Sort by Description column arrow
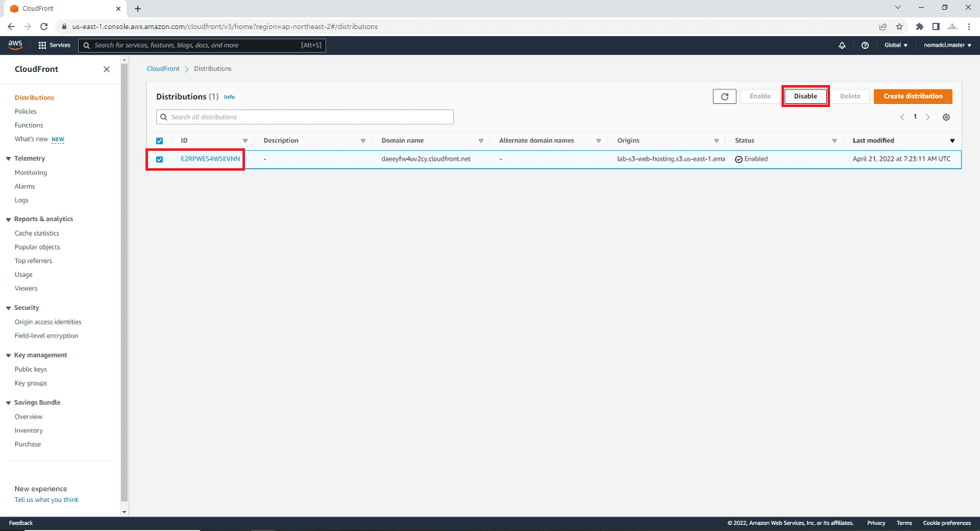The width and height of the screenshot is (980, 531). (x=363, y=141)
